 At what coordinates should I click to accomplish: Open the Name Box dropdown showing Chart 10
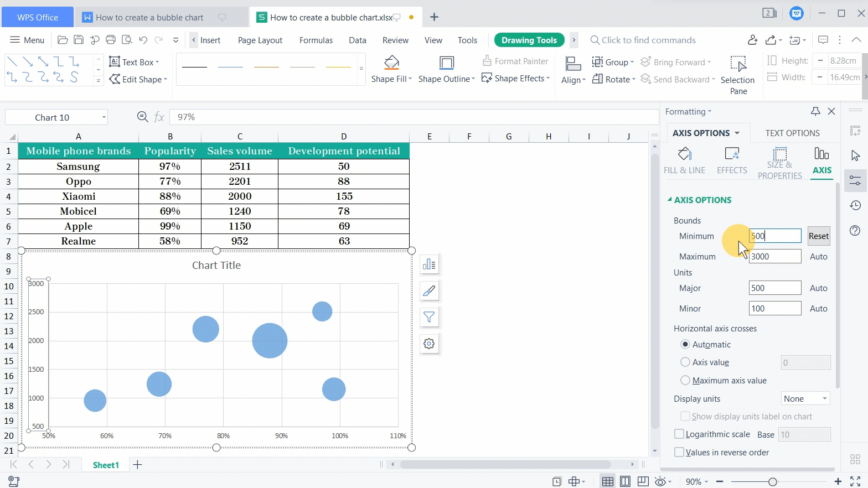point(104,117)
